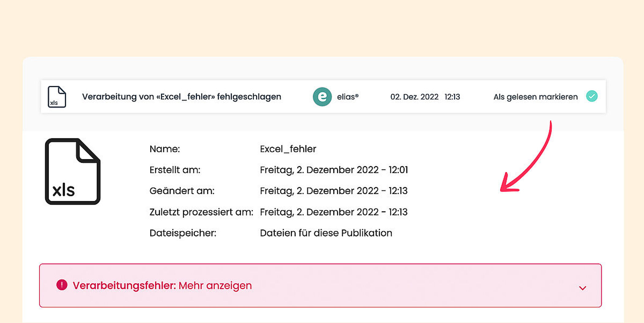Click the "Erstellt am" date value at 12:01

tap(334, 170)
